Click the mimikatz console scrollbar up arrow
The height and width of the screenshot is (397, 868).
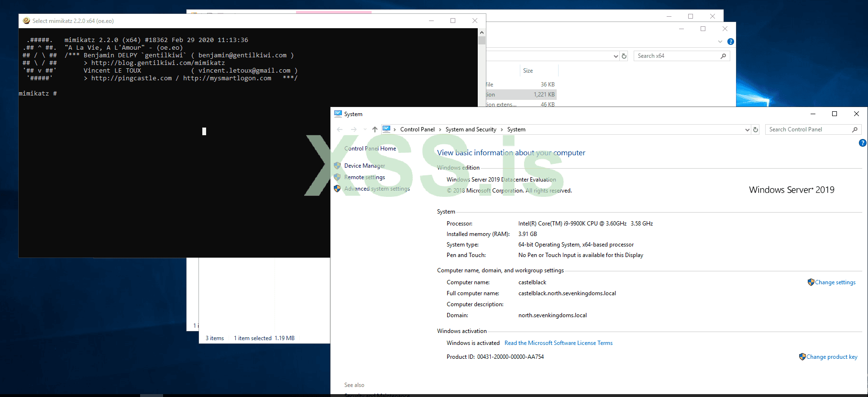482,32
